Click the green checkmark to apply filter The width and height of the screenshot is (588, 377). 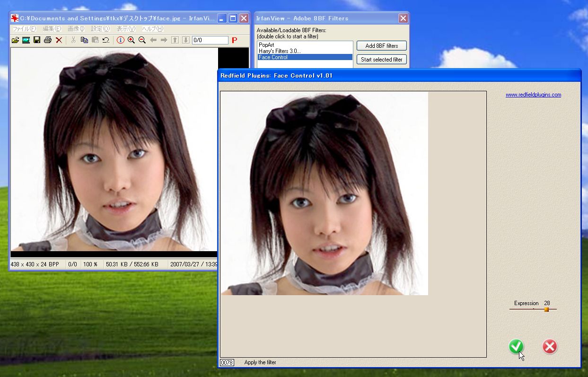pos(516,346)
